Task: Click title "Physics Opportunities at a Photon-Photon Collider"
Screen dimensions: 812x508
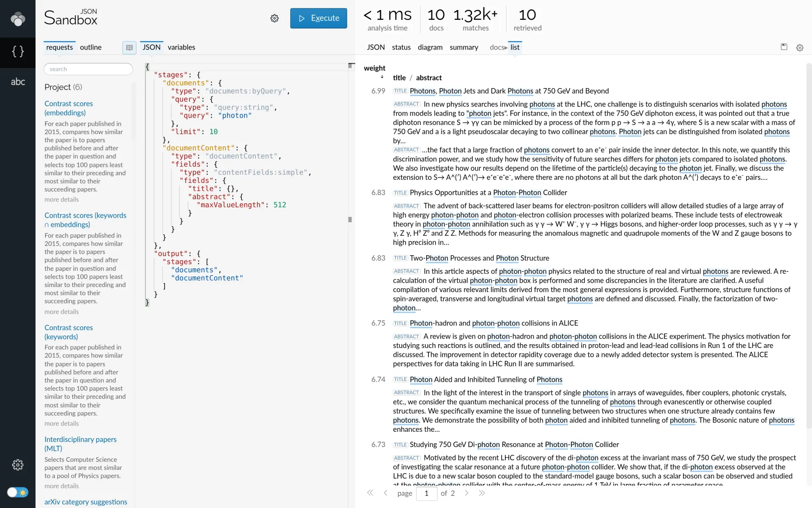Action: (488, 193)
